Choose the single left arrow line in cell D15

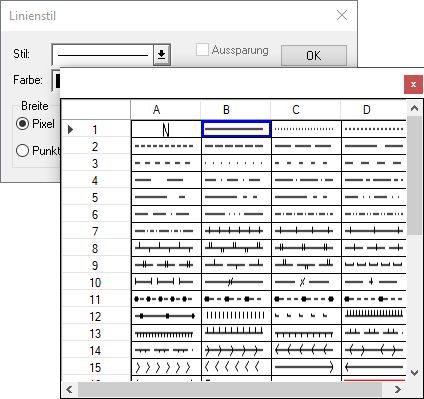[x=374, y=367]
